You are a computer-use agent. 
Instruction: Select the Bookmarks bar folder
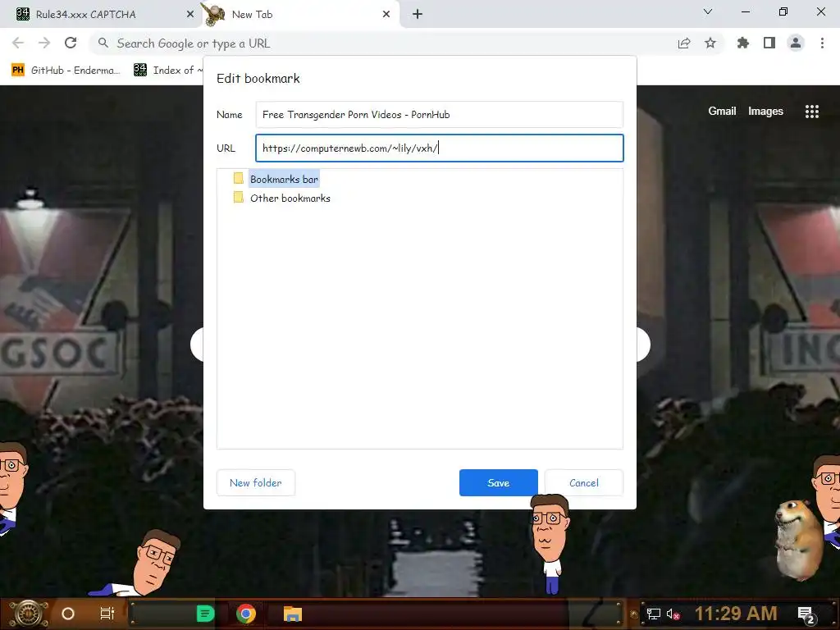(x=284, y=179)
